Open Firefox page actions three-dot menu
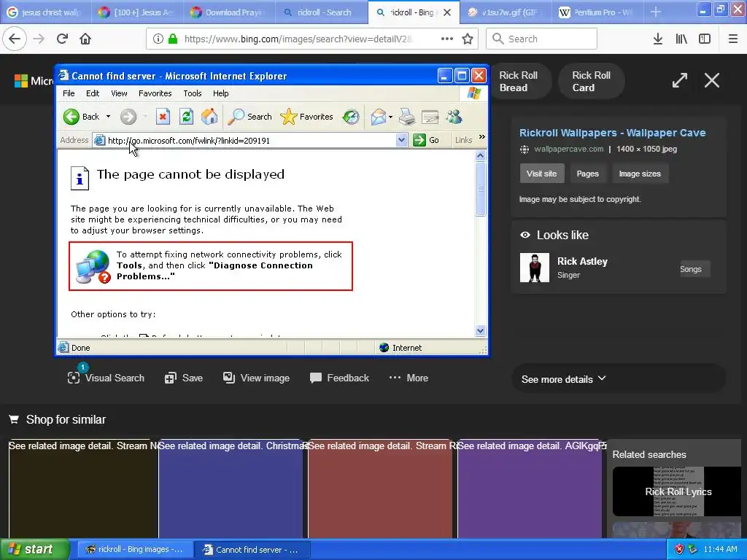This screenshot has width=747, height=560. tap(447, 39)
